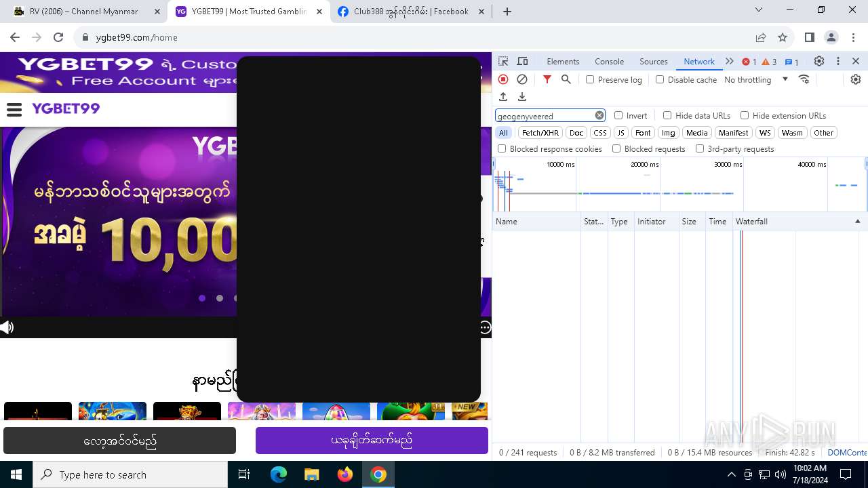The image size is (868, 488).
Task: Toggle Waterfall column sort arrow
Action: pos(857,222)
